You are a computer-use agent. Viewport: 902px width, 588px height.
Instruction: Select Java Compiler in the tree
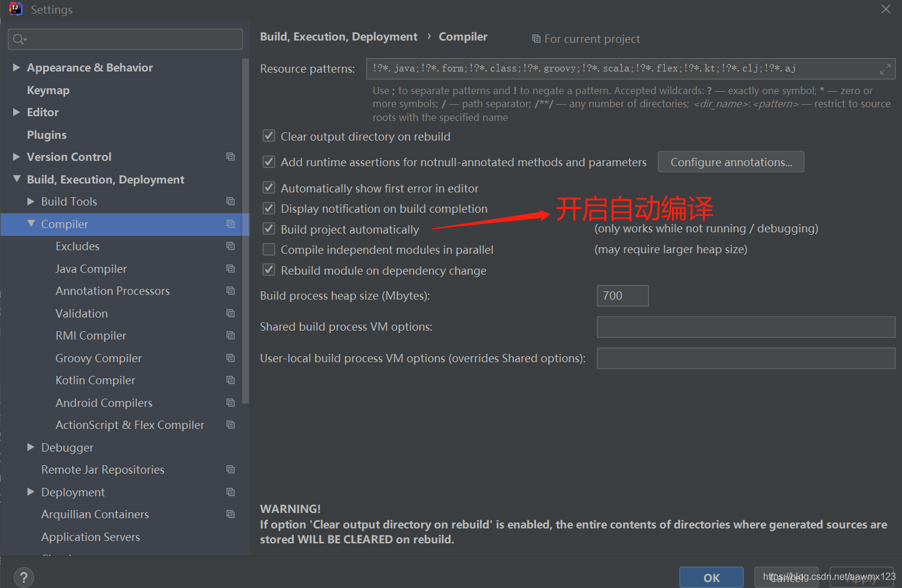[x=91, y=269]
